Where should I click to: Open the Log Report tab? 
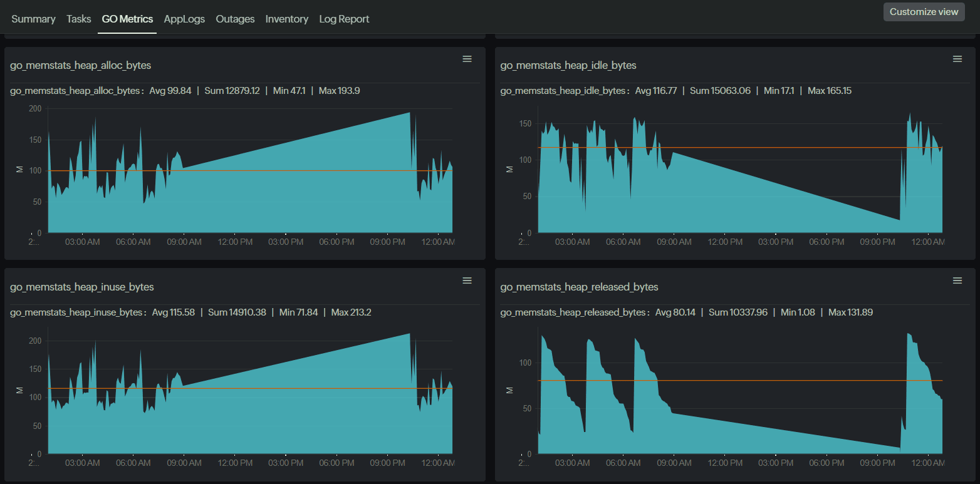[344, 19]
